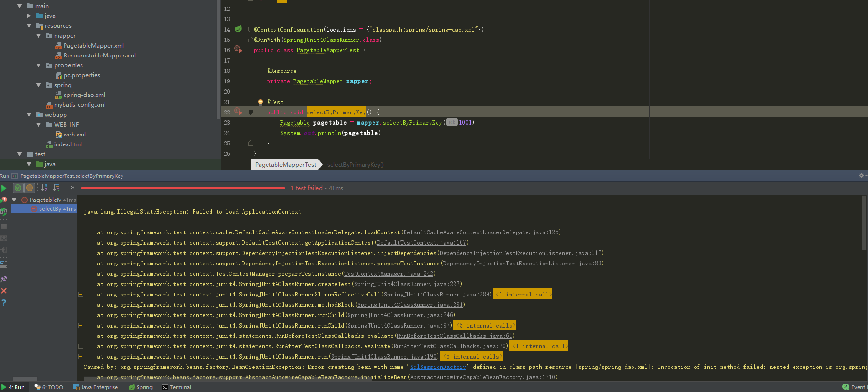Collapse the spring folder
The height and width of the screenshot is (392, 868).
click(x=39, y=85)
